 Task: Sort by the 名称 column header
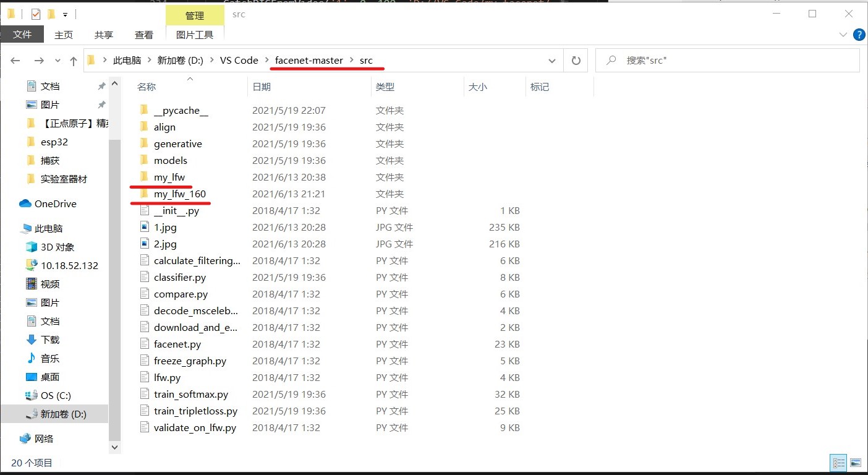pos(147,87)
